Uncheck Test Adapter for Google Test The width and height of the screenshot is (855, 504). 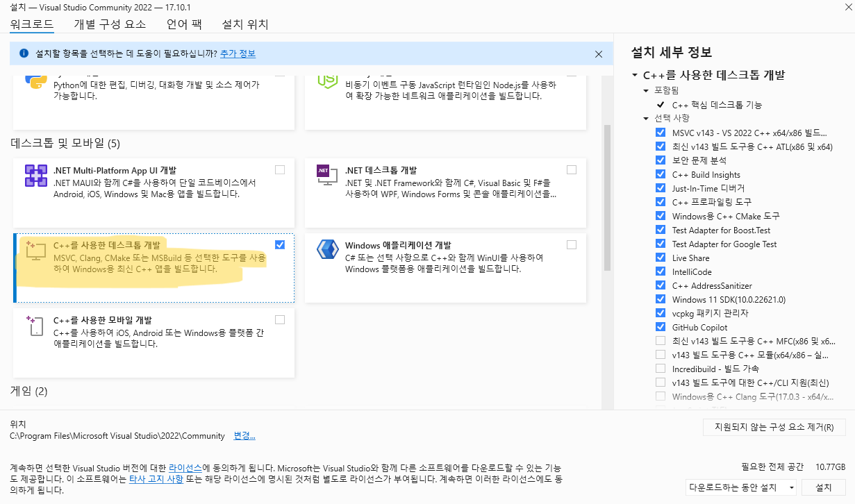(x=660, y=244)
